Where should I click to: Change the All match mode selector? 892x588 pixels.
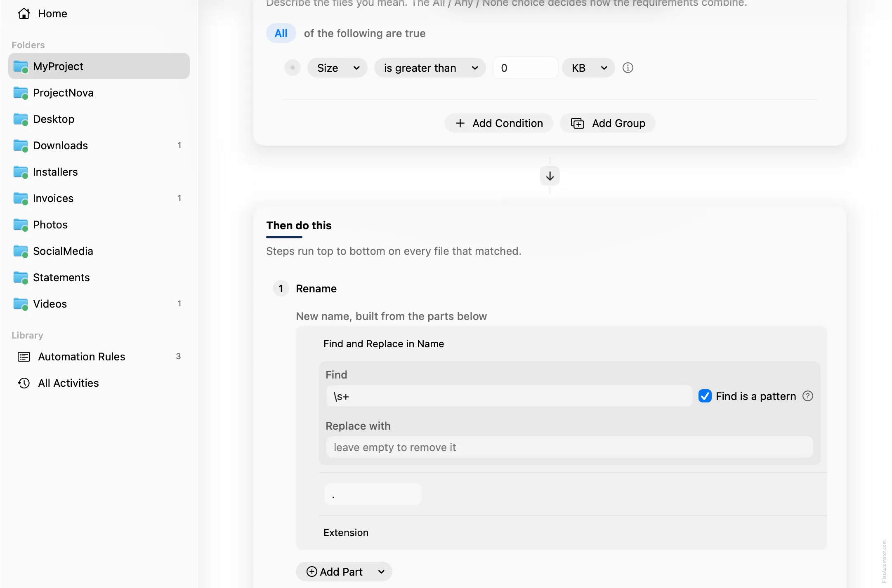[281, 33]
